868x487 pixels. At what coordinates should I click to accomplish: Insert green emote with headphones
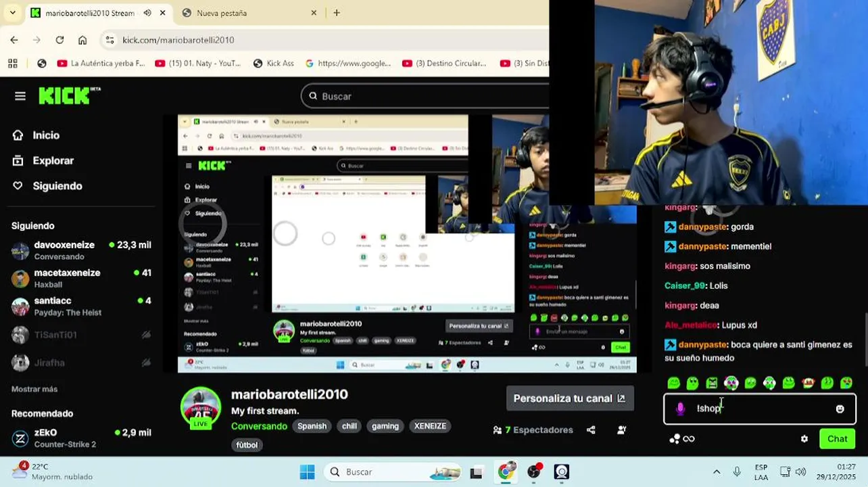point(769,383)
